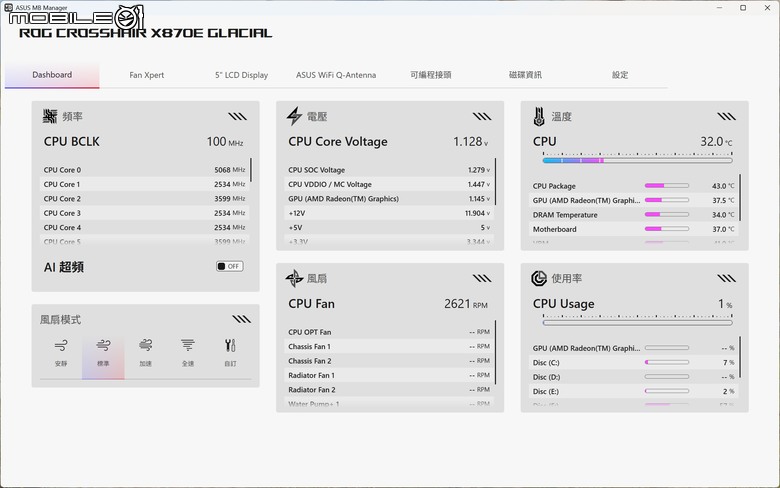Expand the fan mode panel stripes handle
Screen dimensions: 780x488
(x=241, y=319)
